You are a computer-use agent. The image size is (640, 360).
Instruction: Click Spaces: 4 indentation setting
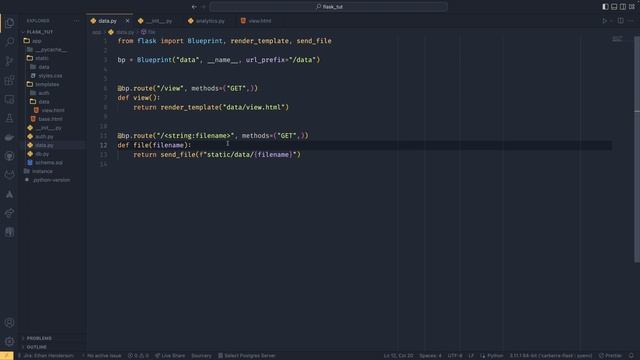tap(430, 356)
